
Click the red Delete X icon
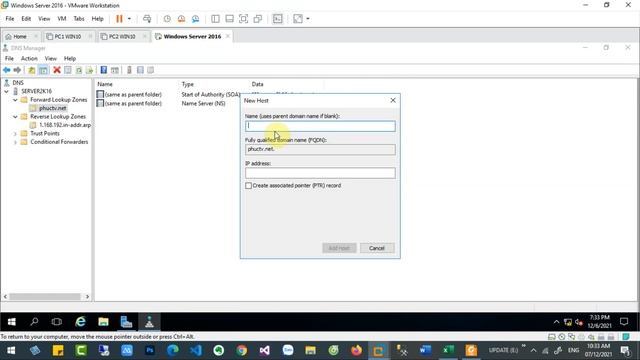click(57, 70)
